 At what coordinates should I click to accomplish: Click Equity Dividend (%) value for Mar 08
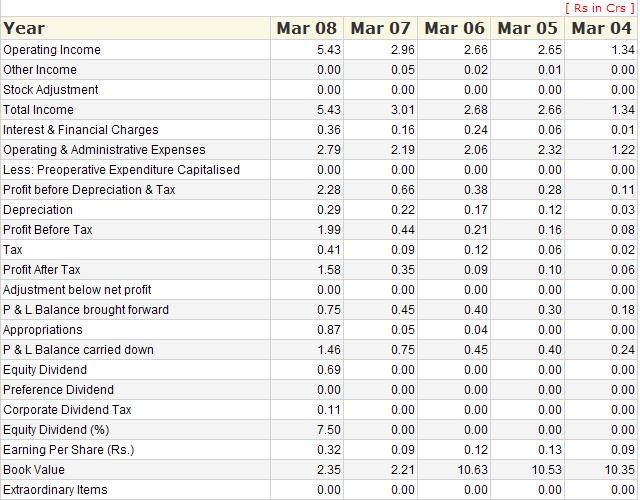[x=328, y=430]
